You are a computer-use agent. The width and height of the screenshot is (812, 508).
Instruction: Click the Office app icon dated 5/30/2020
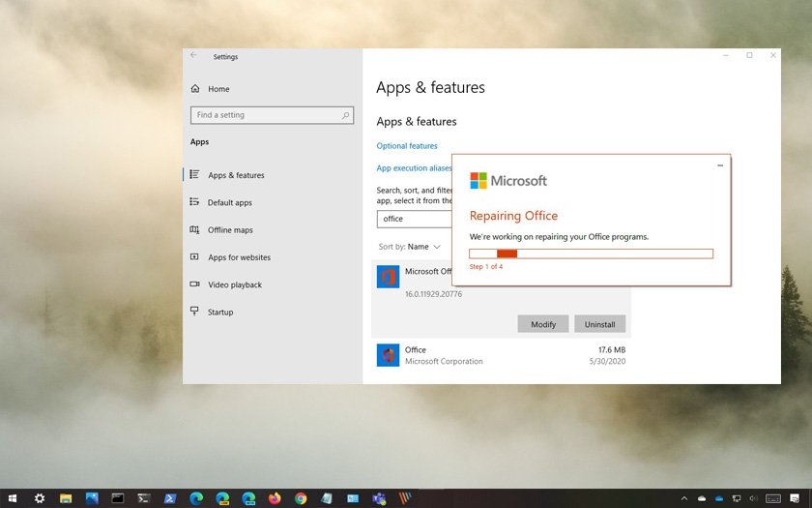tap(388, 355)
